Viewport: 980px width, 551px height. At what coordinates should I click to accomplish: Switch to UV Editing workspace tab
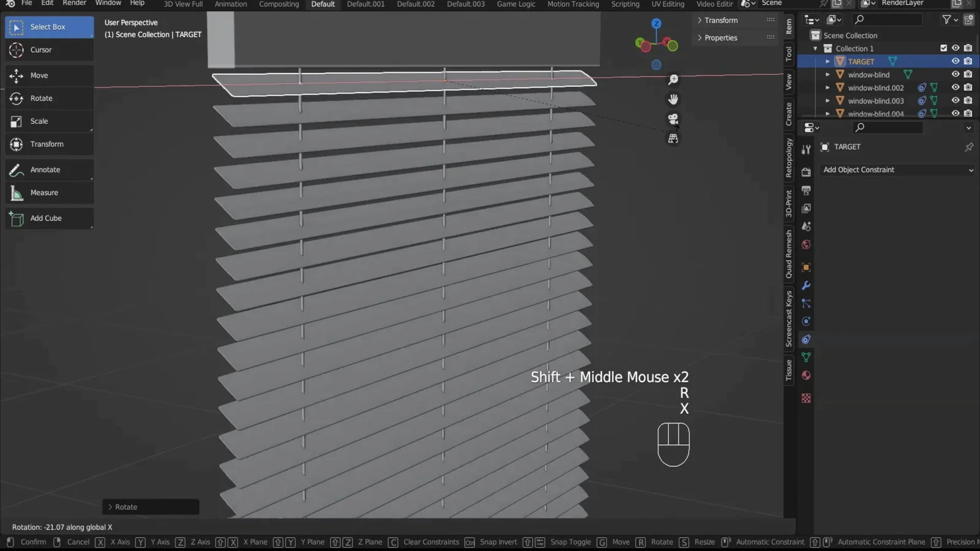point(668,4)
